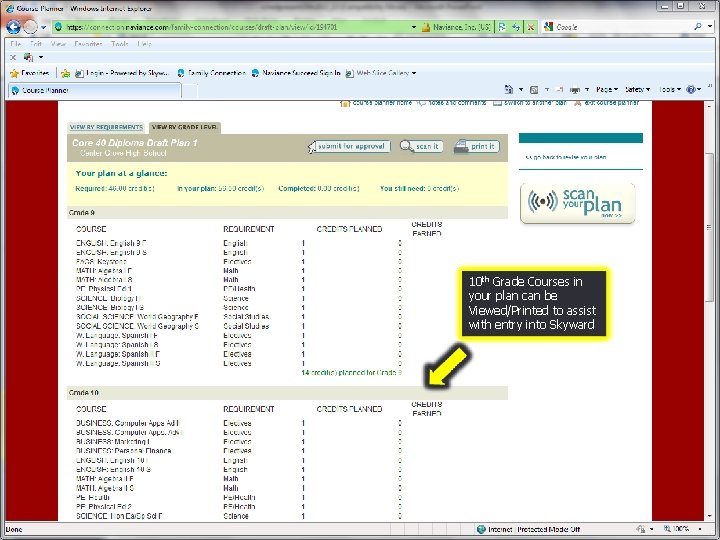Click into the Google search box

pos(620,27)
